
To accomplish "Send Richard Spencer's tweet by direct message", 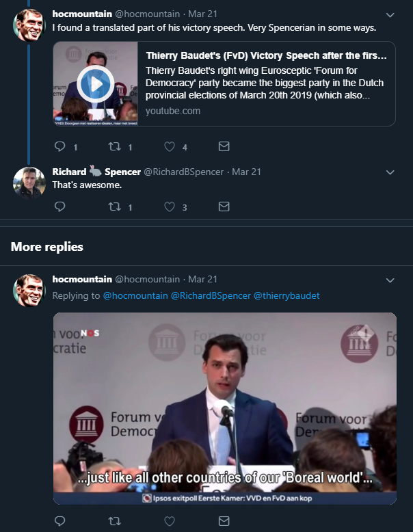I will pyautogui.click(x=224, y=207).
